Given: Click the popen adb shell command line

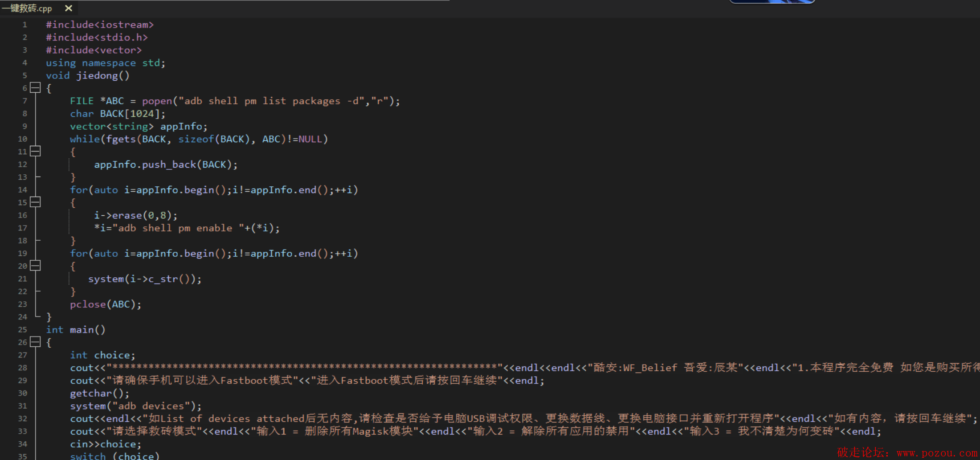Looking at the screenshot, I should (235, 101).
